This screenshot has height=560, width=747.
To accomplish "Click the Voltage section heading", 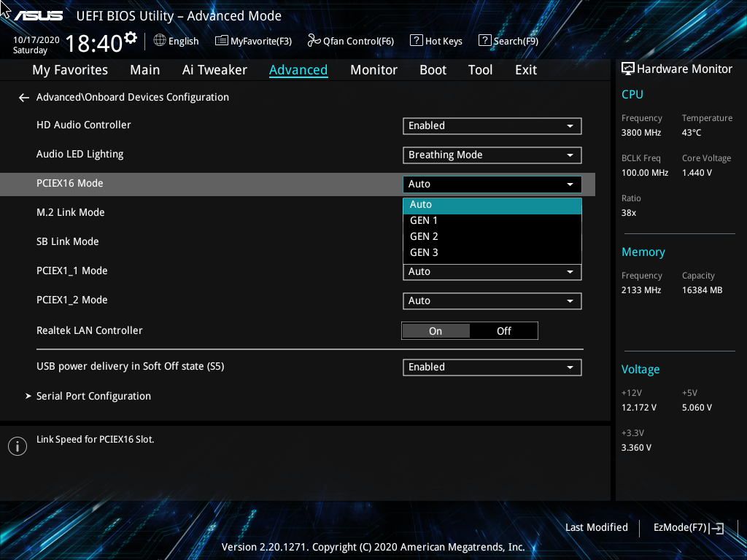I will tap(640, 370).
